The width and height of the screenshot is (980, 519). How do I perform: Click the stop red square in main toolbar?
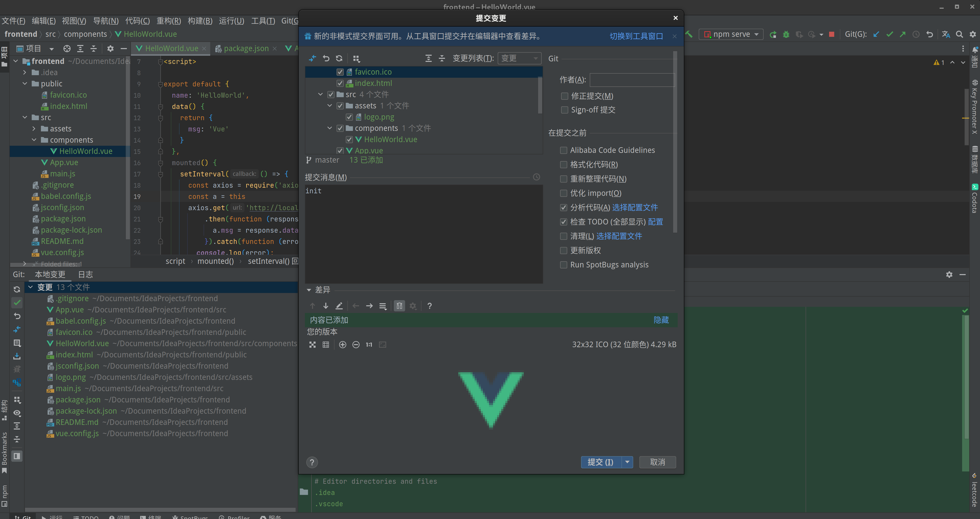coord(831,34)
